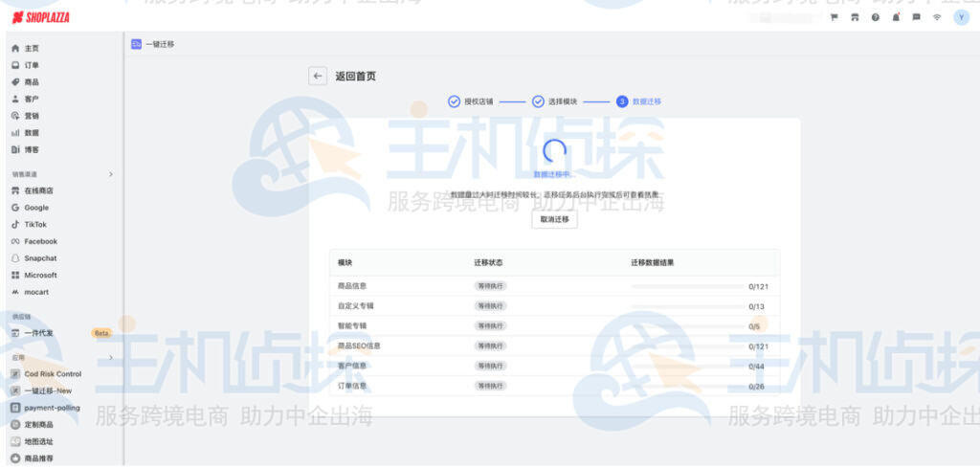
Task: Open the storefront icon in the top bar
Action: point(855,17)
